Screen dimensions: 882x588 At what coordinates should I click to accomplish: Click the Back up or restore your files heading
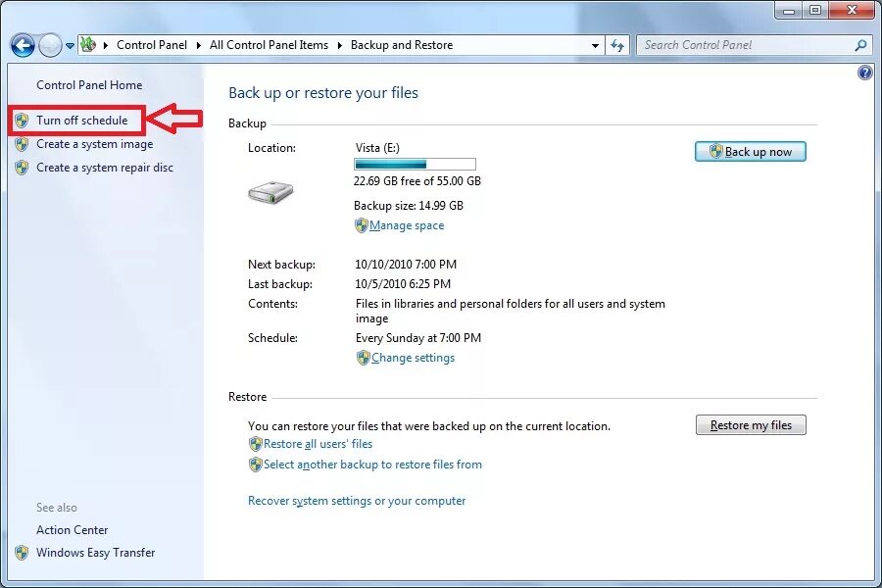coord(323,93)
